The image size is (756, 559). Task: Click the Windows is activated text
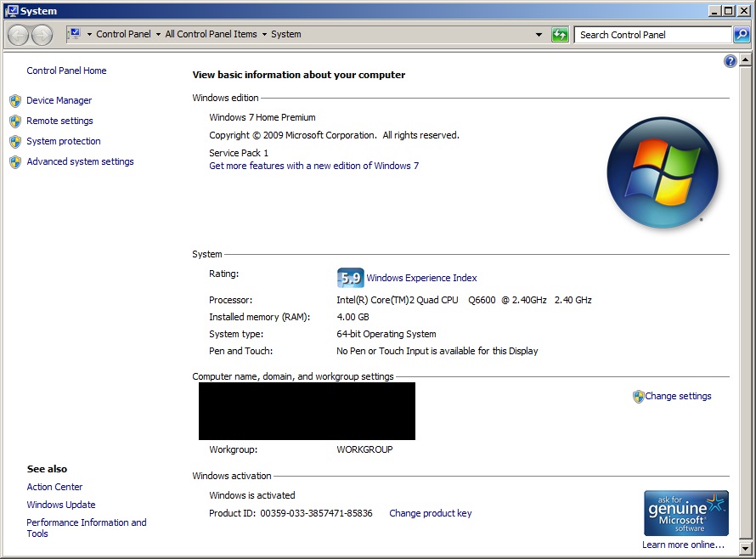point(252,495)
